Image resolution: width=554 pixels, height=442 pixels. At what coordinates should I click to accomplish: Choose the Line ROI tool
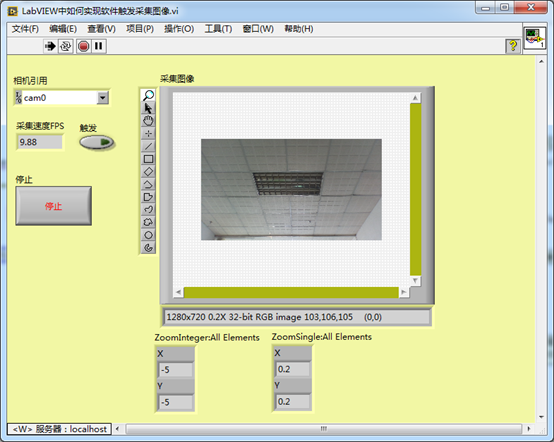148,146
